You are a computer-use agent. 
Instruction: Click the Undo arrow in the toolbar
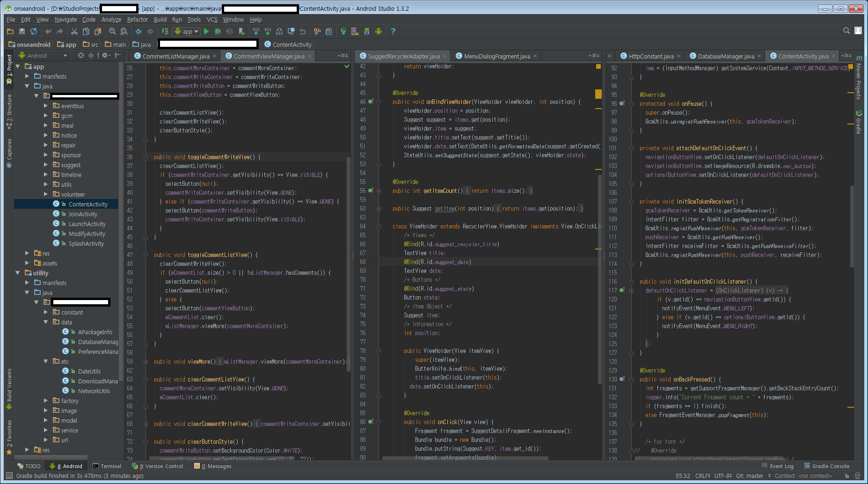[x=48, y=31]
